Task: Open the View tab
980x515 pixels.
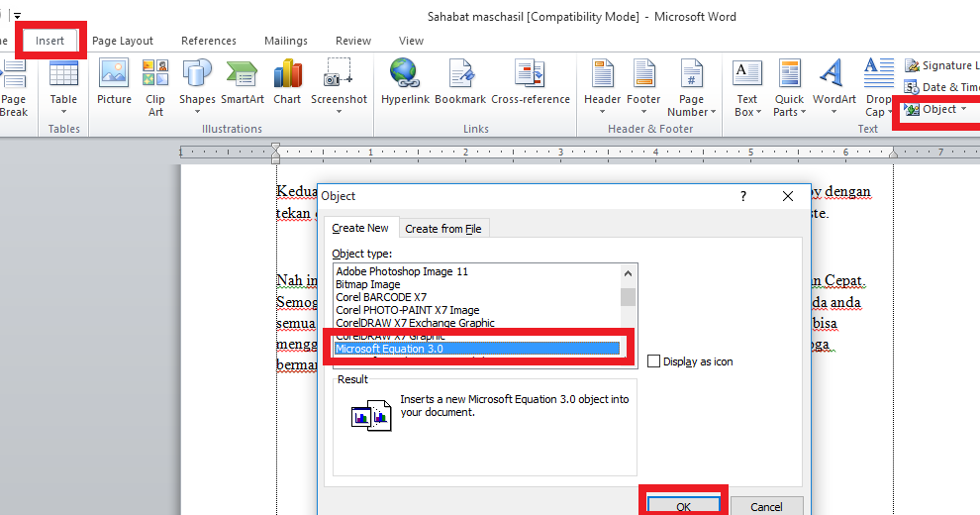Action: 411,41
